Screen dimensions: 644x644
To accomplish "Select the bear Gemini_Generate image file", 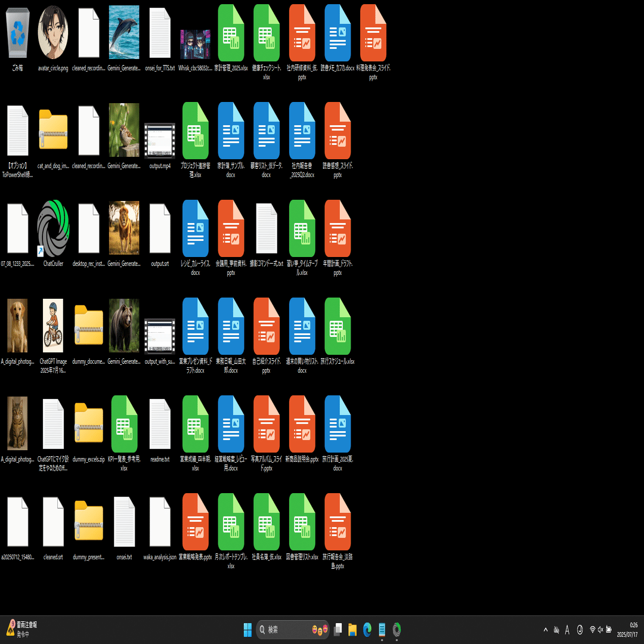I will 124,326.
